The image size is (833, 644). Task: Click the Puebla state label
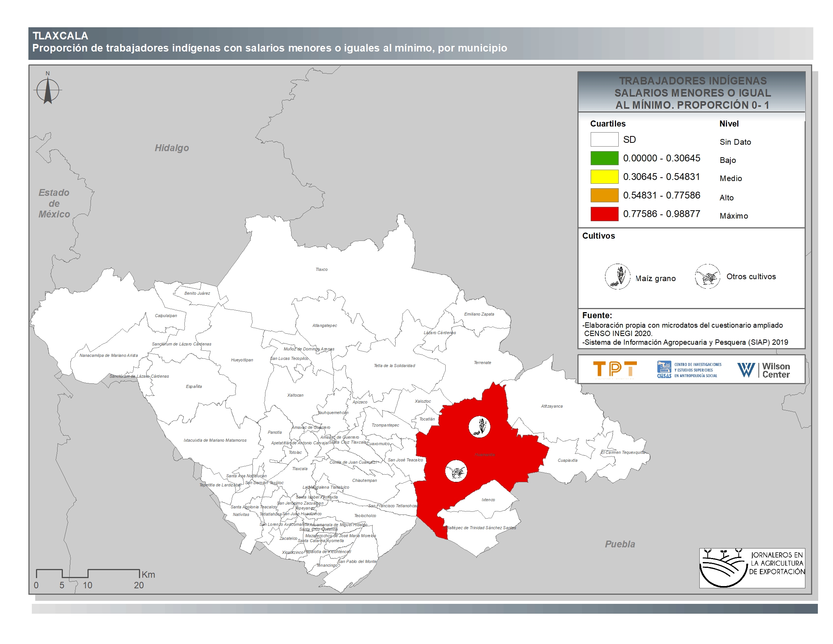(620, 544)
